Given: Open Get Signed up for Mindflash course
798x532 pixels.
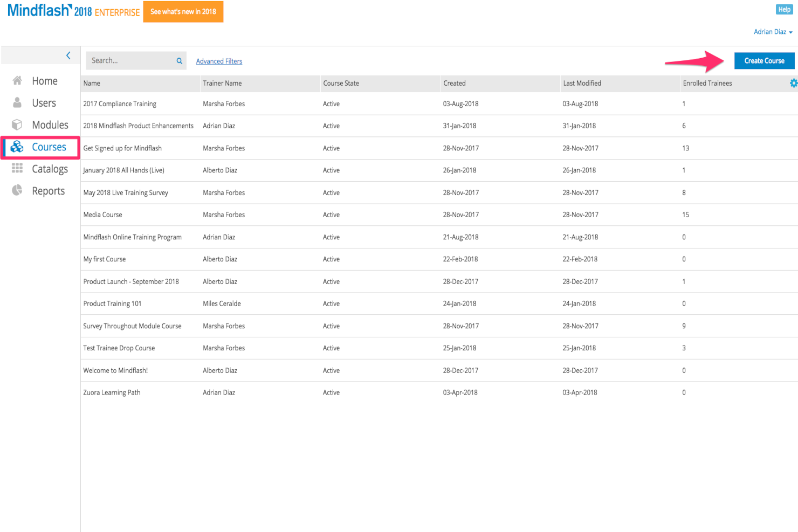Looking at the screenshot, I should pyautogui.click(x=122, y=148).
